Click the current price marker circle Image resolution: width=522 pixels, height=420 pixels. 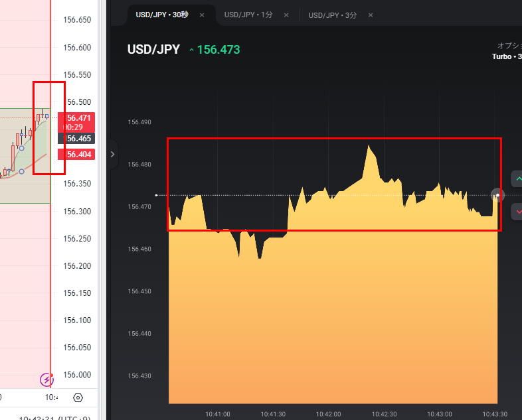click(x=497, y=195)
